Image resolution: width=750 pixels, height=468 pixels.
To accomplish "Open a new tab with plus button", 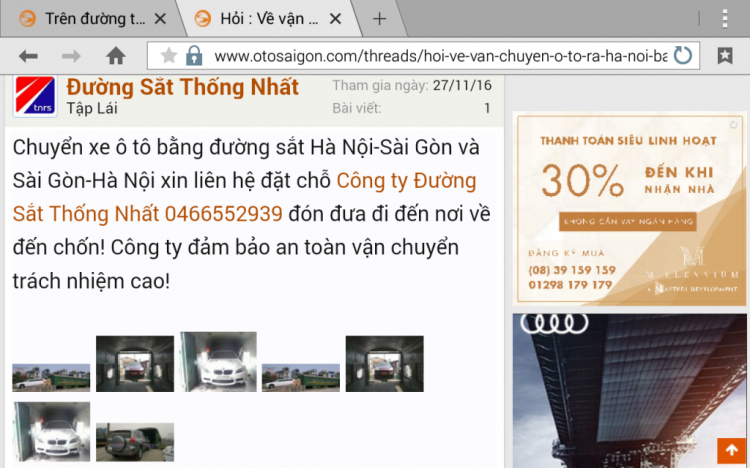I will coord(379,19).
